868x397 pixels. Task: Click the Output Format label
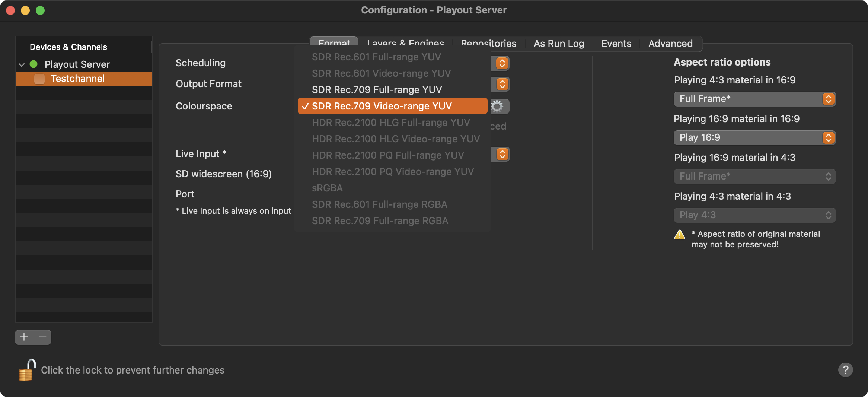208,84
